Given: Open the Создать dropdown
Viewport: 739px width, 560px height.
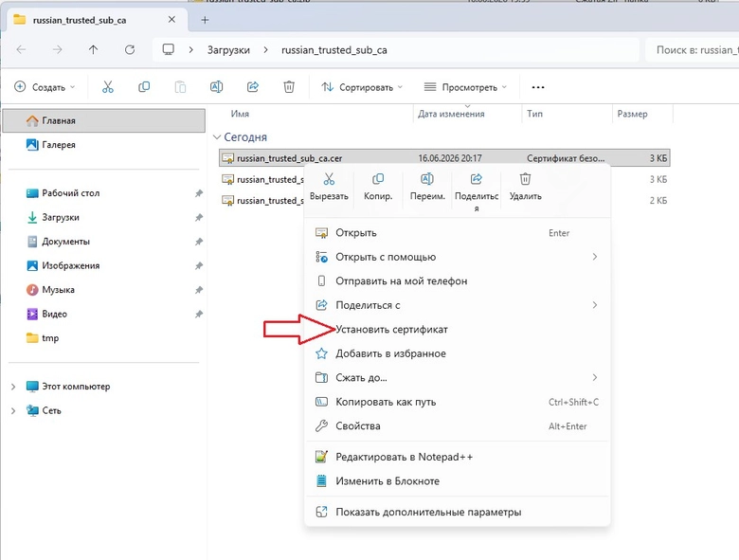Looking at the screenshot, I should (x=45, y=87).
